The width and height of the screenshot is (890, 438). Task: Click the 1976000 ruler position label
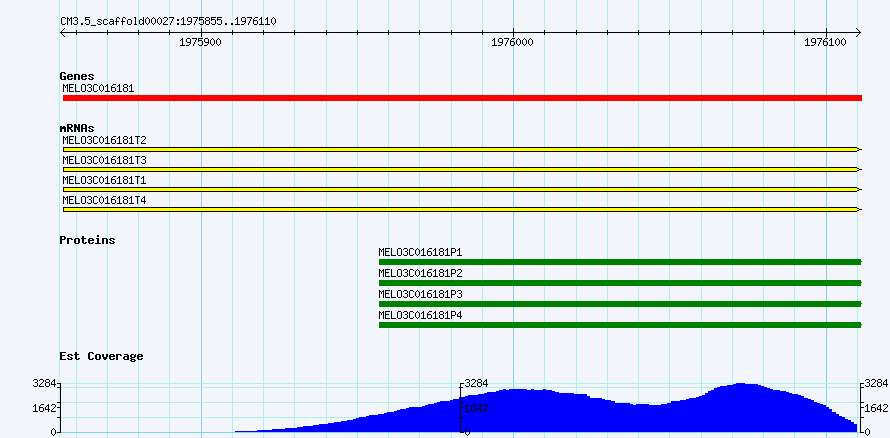(513, 42)
